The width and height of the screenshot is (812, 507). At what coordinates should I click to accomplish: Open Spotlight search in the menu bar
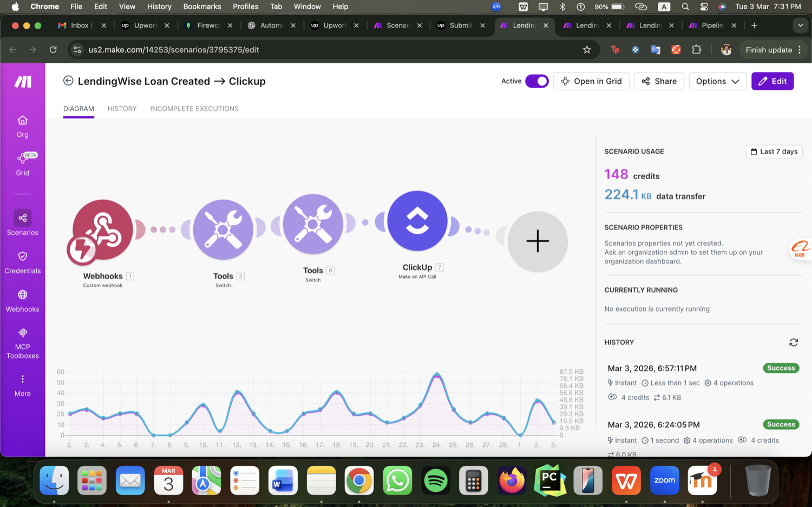(685, 6)
